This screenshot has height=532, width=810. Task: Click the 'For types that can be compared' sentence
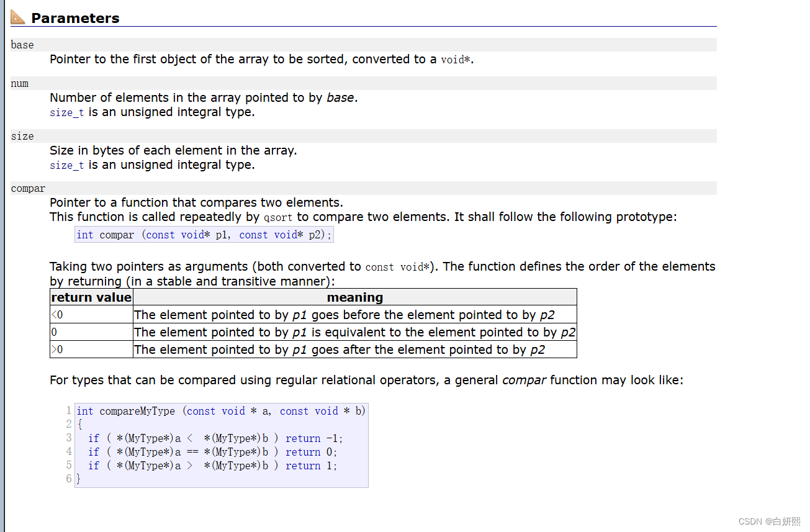(x=366, y=380)
